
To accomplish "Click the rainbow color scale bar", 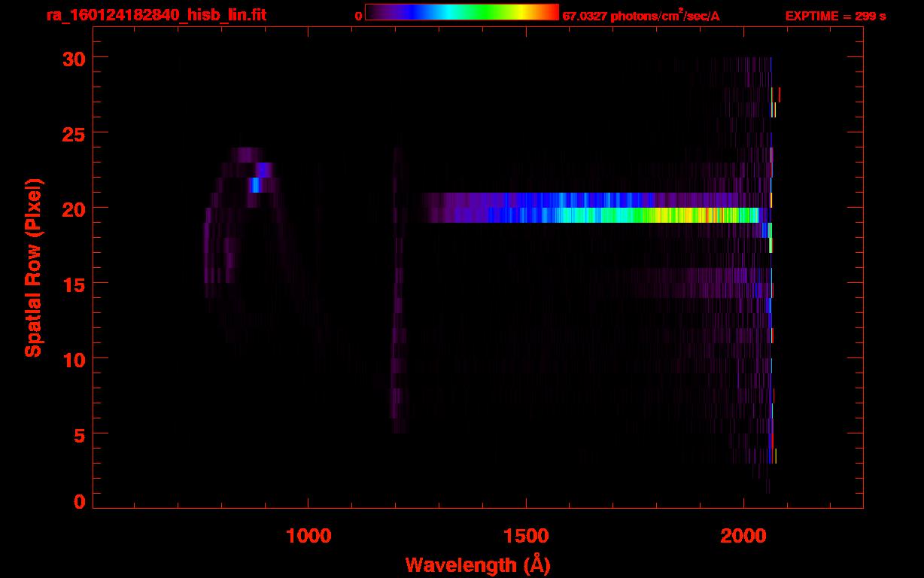I will coord(462,13).
